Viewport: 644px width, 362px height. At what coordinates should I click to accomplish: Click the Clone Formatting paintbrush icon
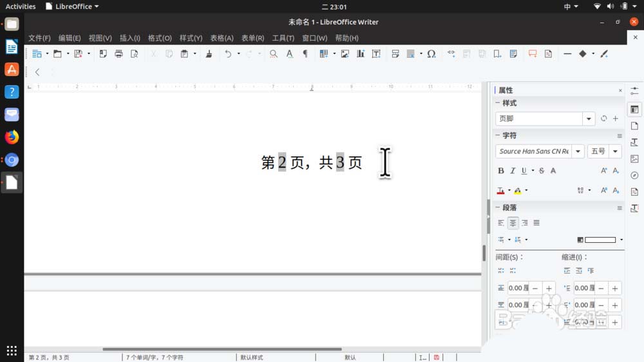(x=209, y=54)
